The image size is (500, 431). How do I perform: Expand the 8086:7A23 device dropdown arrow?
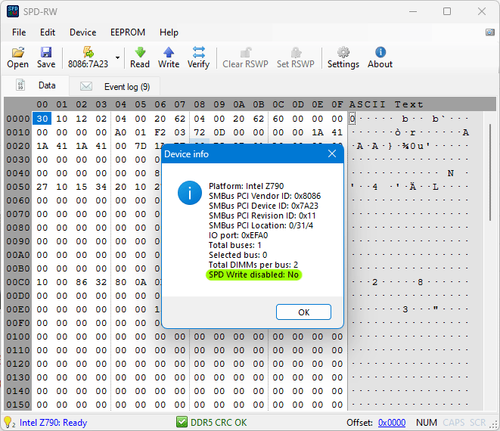coord(117,58)
